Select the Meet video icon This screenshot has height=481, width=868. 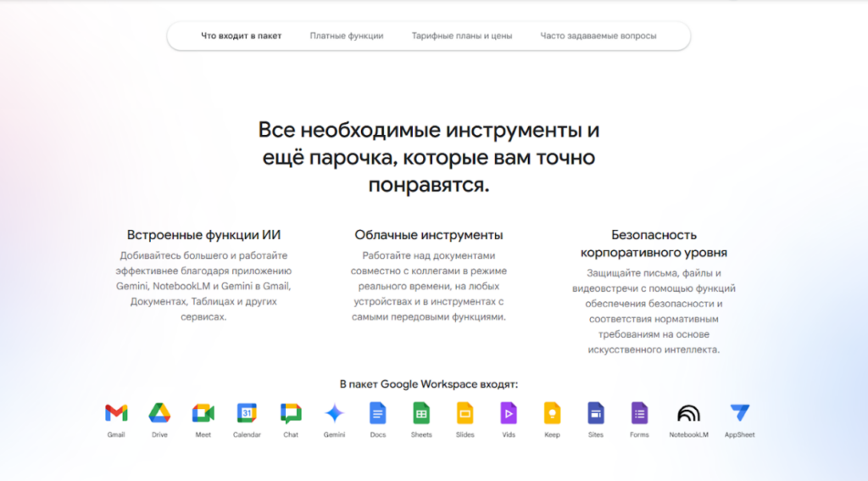pyautogui.click(x=203, y=413)
